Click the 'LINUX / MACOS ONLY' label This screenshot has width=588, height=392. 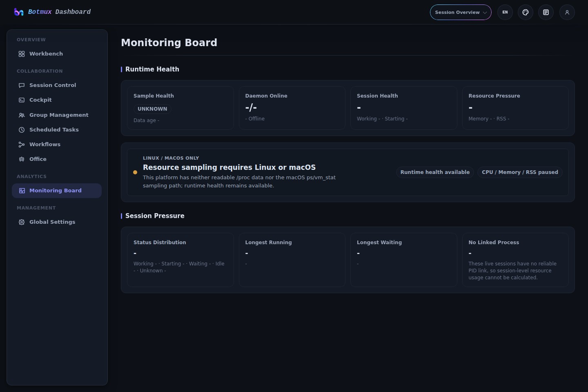click(171, 158)
